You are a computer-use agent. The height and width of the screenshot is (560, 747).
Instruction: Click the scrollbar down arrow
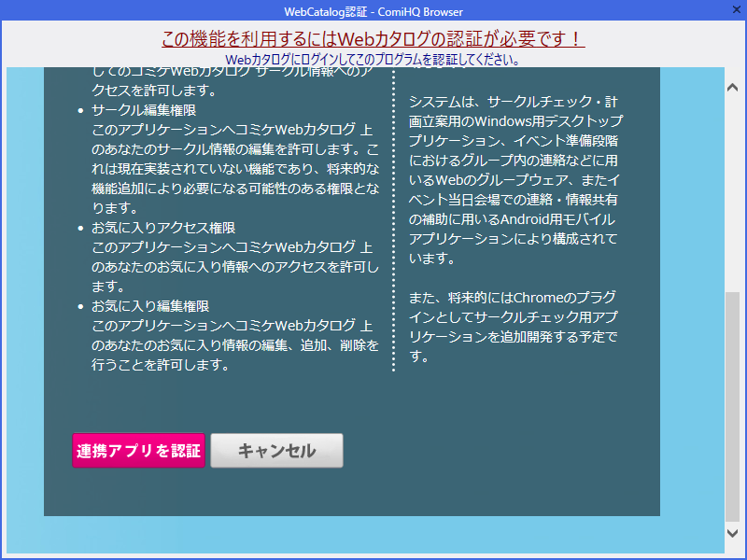[x=733, y=533]
